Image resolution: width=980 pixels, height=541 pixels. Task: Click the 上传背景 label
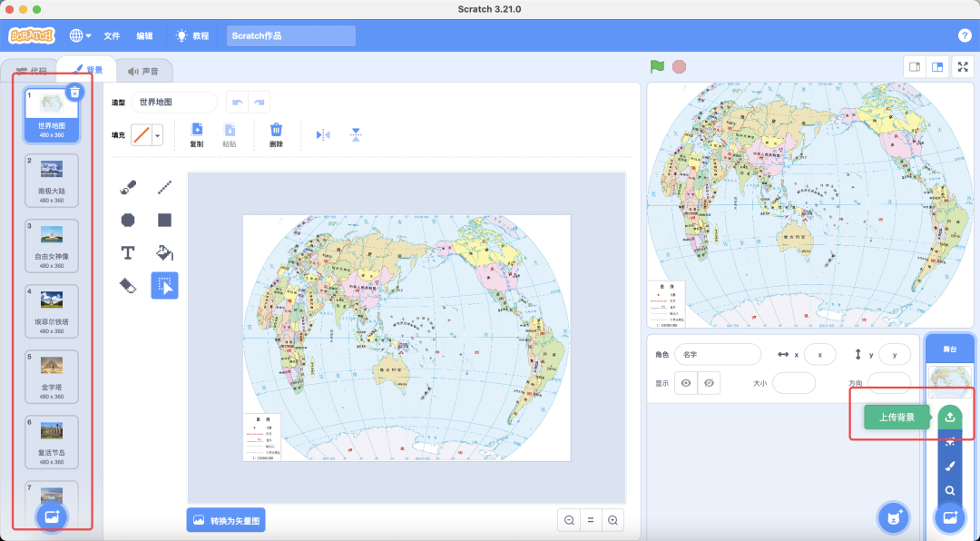(x=897, y=418)
